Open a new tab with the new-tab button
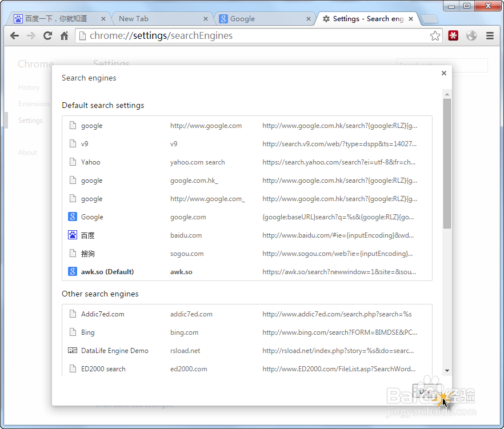 click(430, 19)
